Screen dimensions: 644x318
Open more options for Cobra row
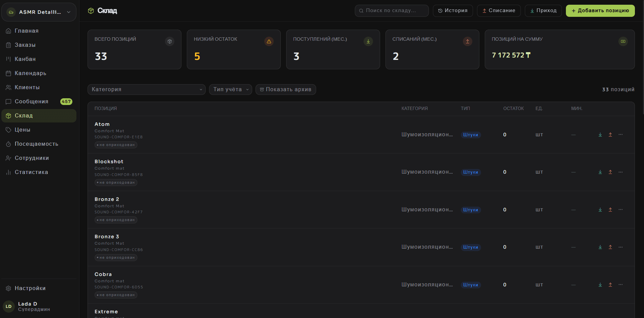point(620,285)
